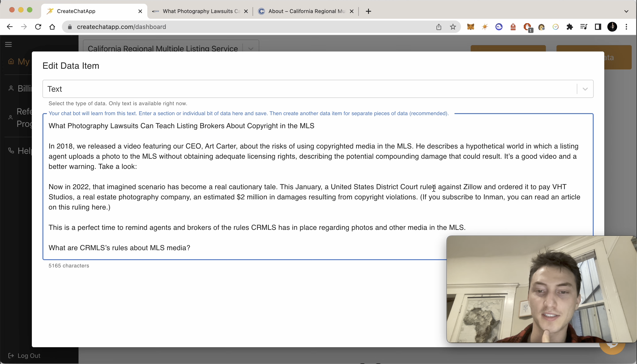Open the red padlock extension
The height and width of the screenshot is (364, 637).
[513, 27]
